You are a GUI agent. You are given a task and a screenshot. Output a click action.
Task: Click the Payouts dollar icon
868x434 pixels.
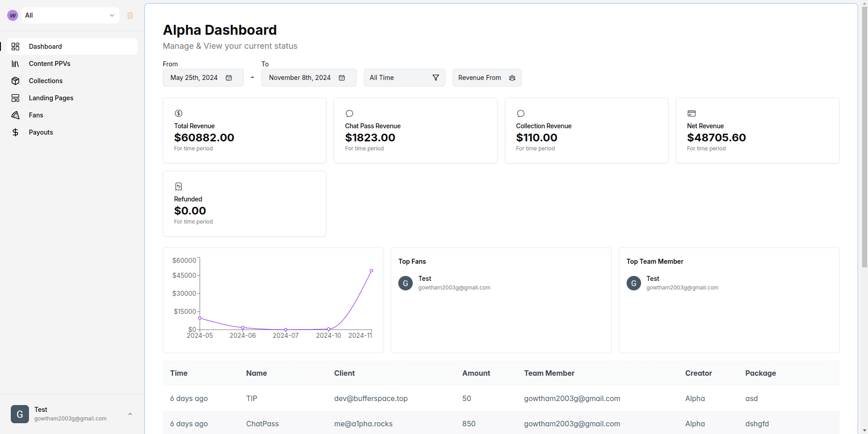click(x=15, y=132)
